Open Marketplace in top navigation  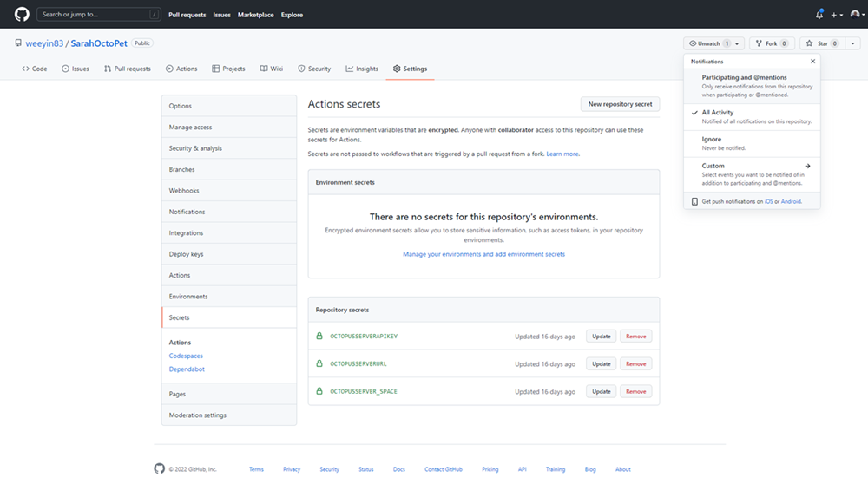(256, 15)
